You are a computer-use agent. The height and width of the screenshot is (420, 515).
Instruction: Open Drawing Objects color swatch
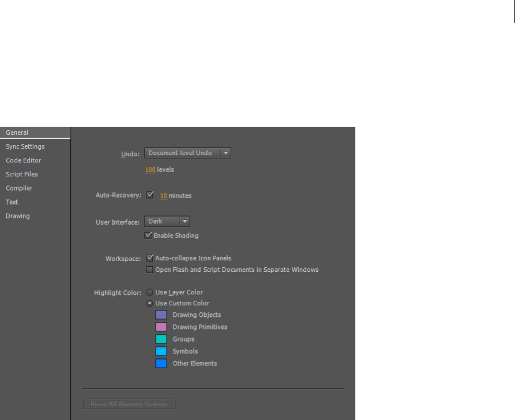(161, 315)
